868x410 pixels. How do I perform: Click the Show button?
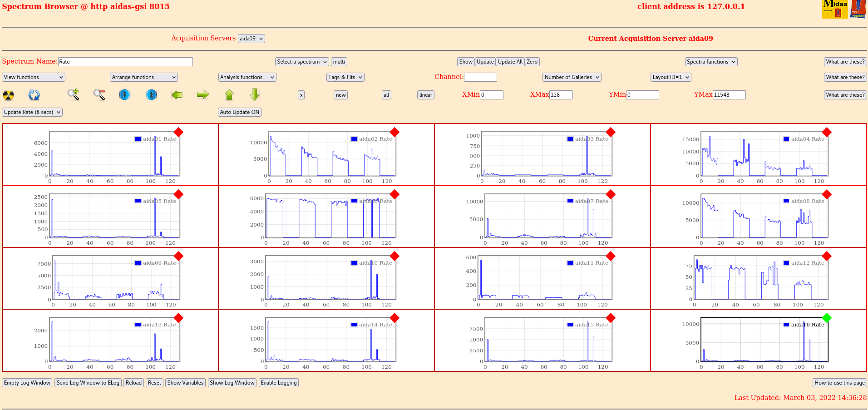pyautogui.click(x=466, y=62)
